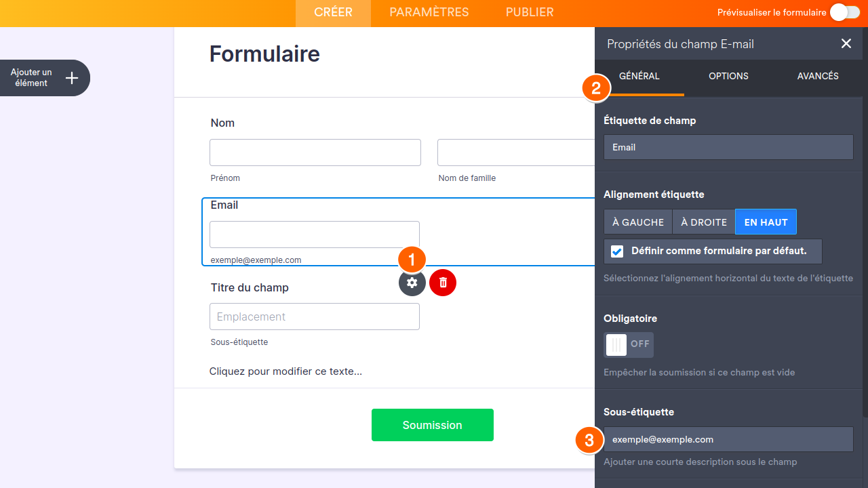Screen dimensions: 868x488
Task: Click the Prénom input box
Action: pyautogui.click(x=315, y=152)
